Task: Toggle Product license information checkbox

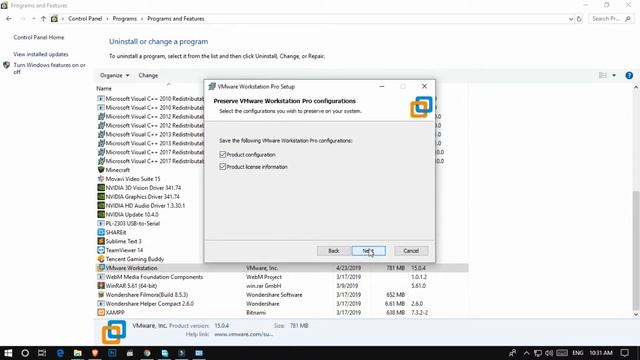Action: coord(222,167)
